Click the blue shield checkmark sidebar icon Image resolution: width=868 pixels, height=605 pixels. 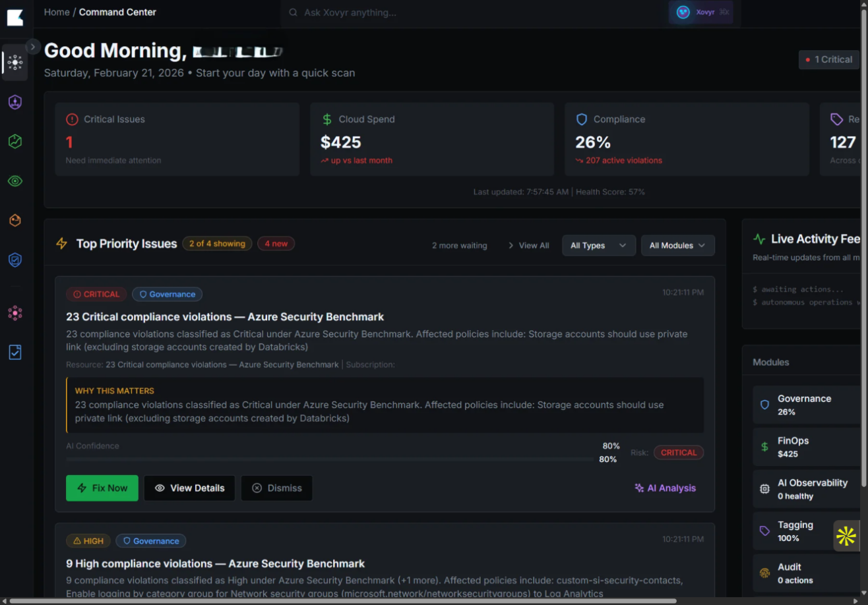click(15, 260)
